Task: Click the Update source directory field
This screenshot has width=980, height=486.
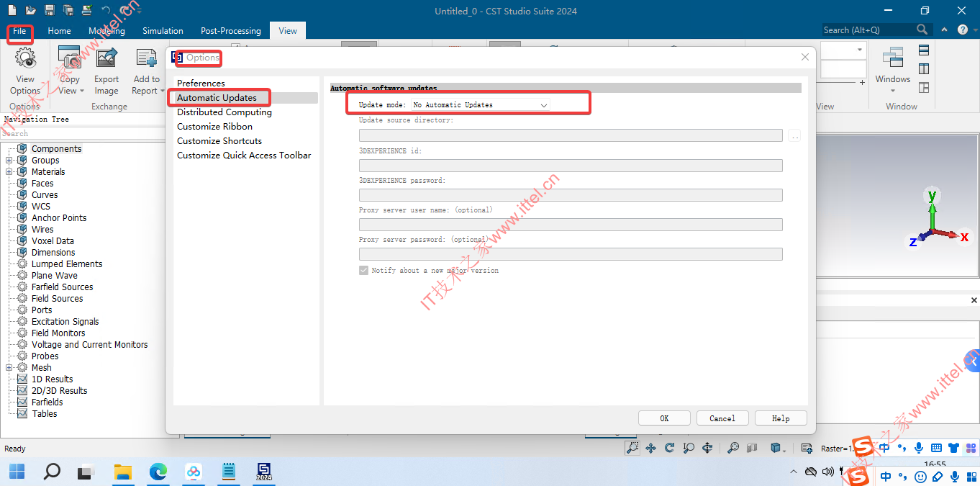Action: (571, 135)
